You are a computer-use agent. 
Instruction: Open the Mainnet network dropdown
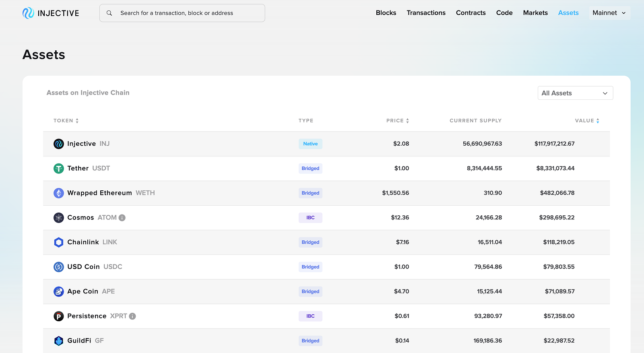click(609, 13)
